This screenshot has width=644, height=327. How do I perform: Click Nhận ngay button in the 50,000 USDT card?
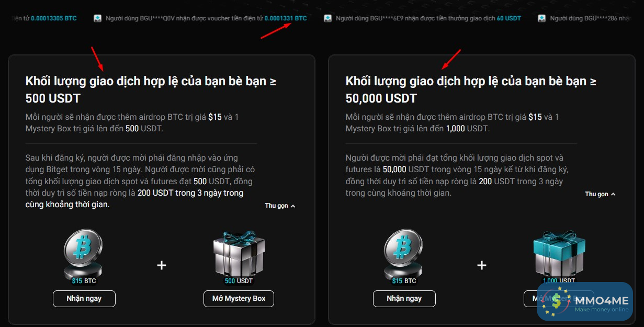point(404,299)
